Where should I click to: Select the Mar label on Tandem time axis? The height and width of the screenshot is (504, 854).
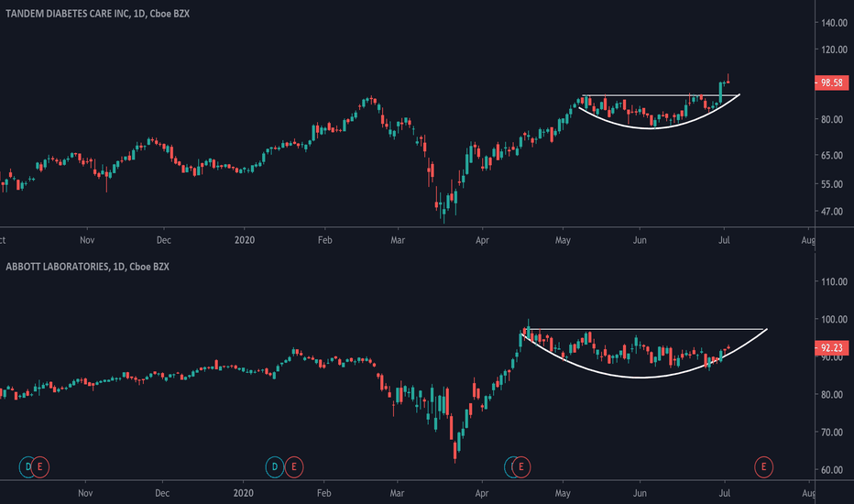click(398, 240)
